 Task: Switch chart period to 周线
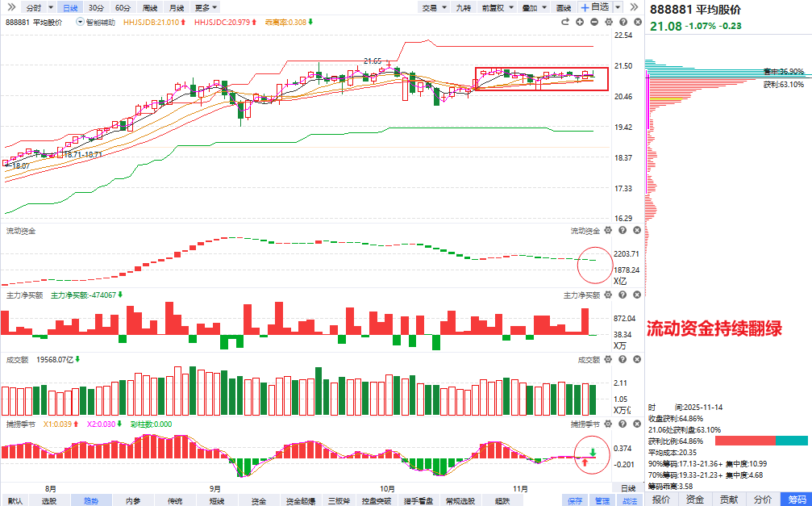149,7
